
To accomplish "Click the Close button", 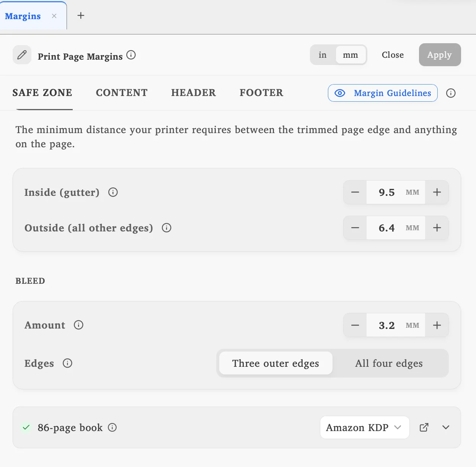I will point(393,55).
